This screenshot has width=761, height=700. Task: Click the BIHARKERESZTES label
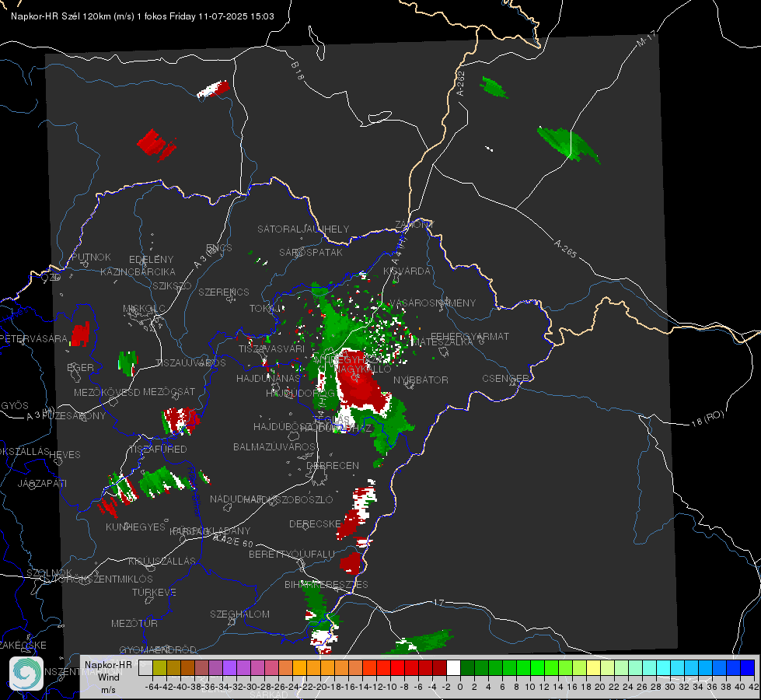pyautogui.click(x=326, y=584)
